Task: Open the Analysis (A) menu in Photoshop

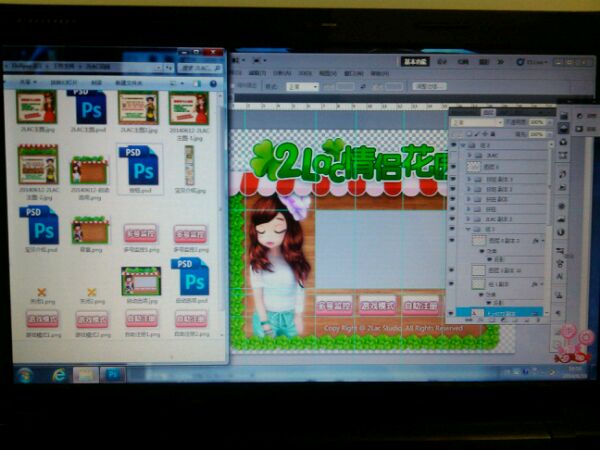Action: [x=282, y=73]
